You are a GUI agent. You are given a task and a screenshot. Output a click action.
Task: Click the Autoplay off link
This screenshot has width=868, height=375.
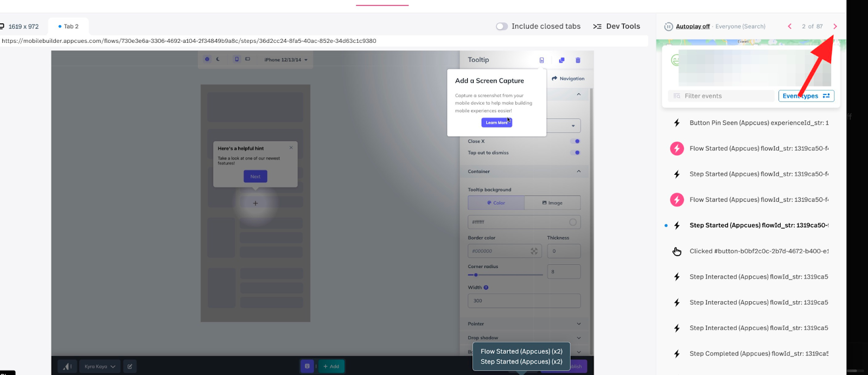coord(692,27)
